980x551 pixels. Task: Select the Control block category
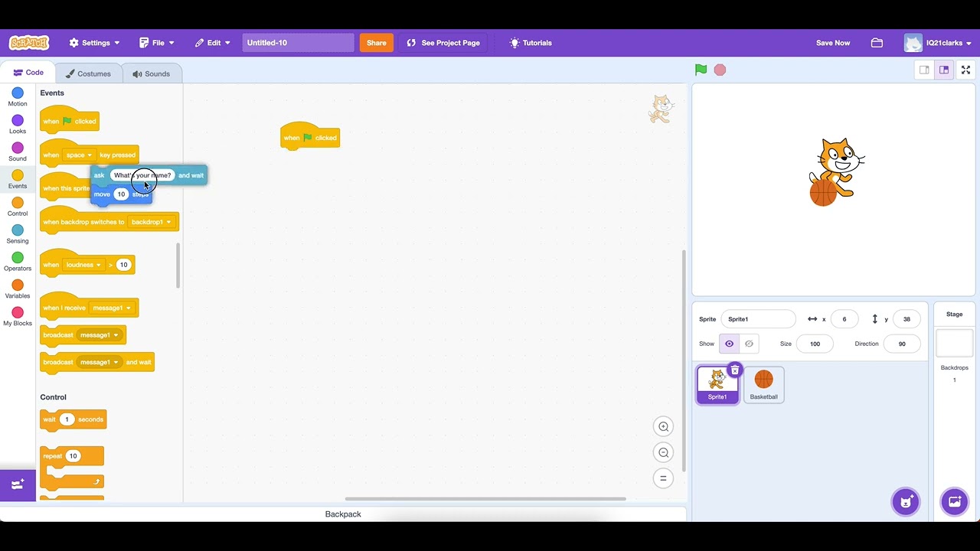tap(18, 207)
